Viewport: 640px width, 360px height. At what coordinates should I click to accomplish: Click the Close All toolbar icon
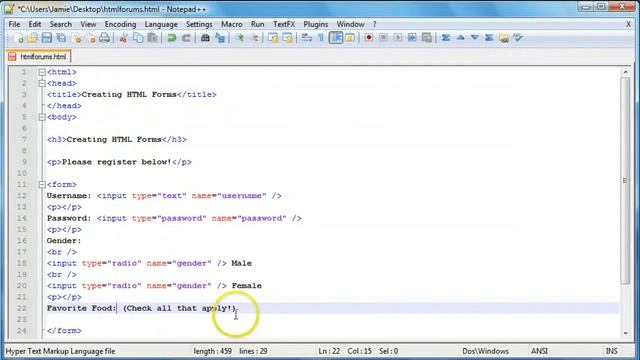point(91,38)
